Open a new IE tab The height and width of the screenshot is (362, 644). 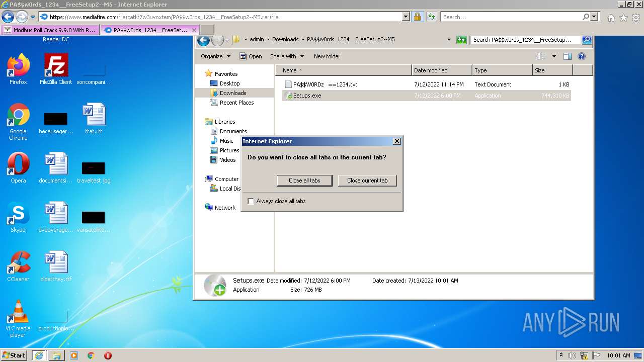pyautogui.click(x=207, y=30)
